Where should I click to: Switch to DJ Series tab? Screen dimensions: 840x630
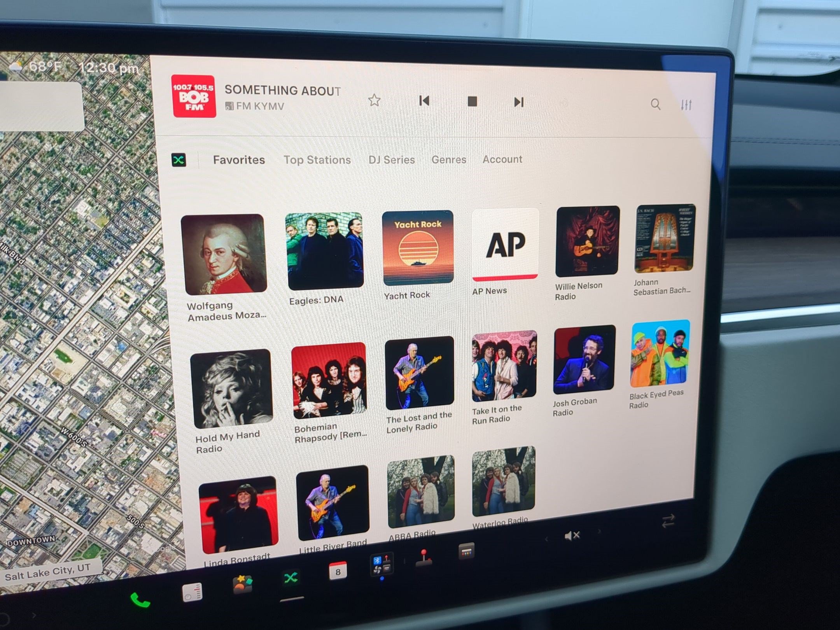tap(392, 160)
